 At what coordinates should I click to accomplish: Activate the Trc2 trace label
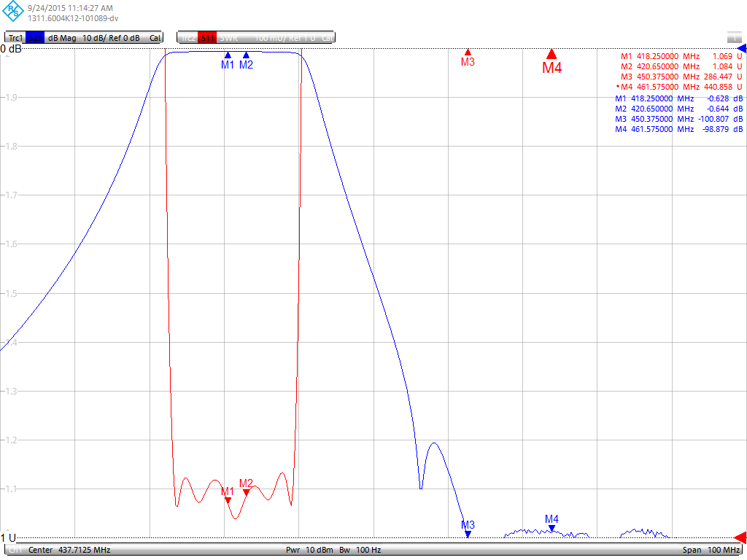189,38
